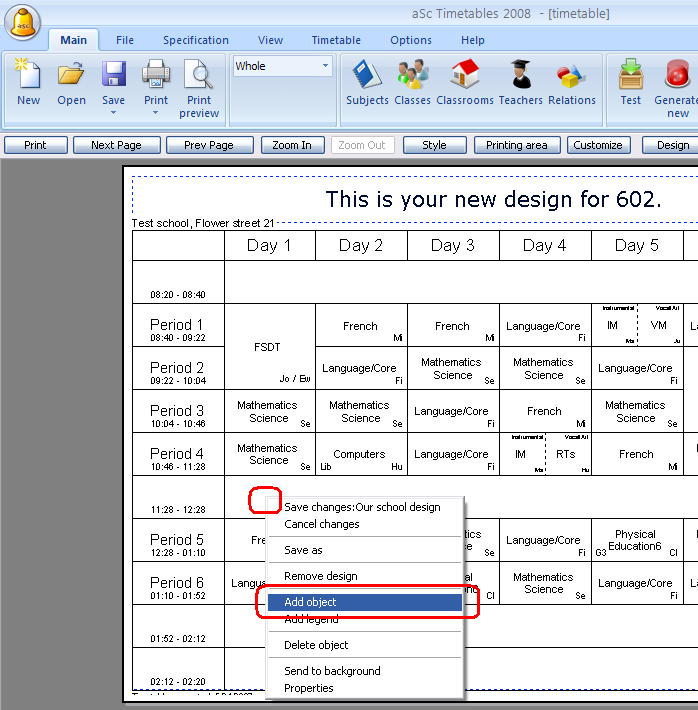The image size is (698, 710).
Task: Select Add legend from context menu
Action: pos(311,620)
